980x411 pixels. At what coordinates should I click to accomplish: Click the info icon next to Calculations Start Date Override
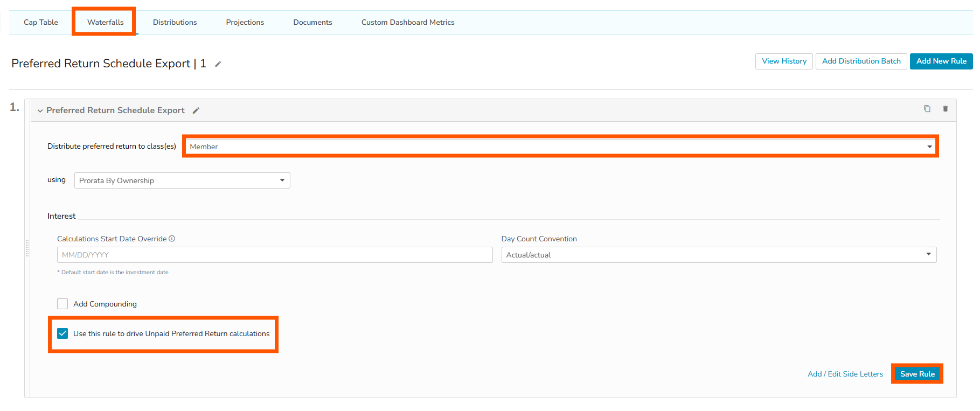172,239
